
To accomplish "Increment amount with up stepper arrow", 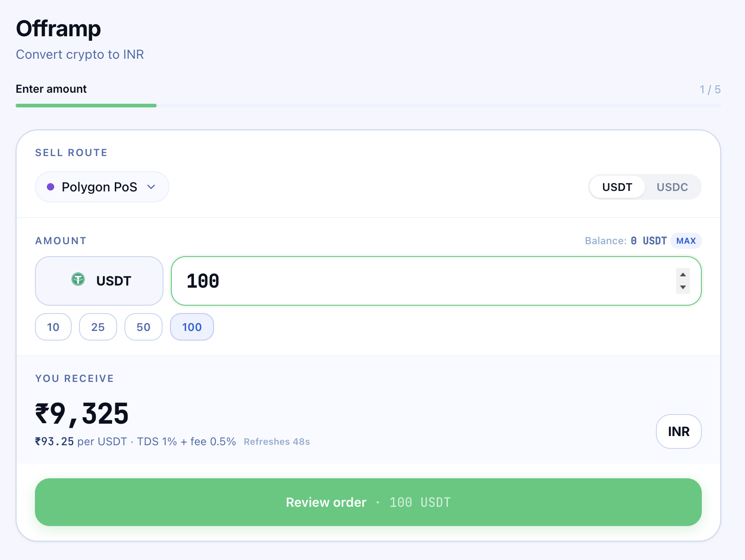I will click(x=683, y=274).
